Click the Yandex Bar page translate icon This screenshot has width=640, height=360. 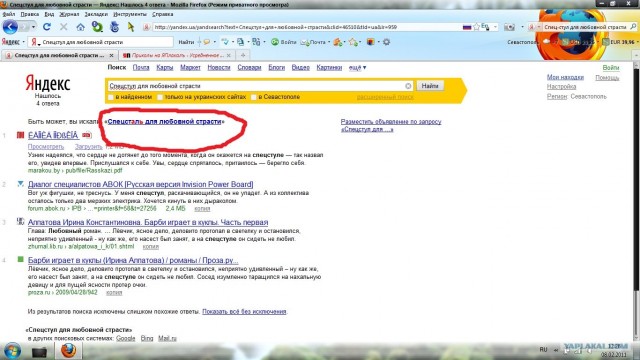(x=241, y=42)
